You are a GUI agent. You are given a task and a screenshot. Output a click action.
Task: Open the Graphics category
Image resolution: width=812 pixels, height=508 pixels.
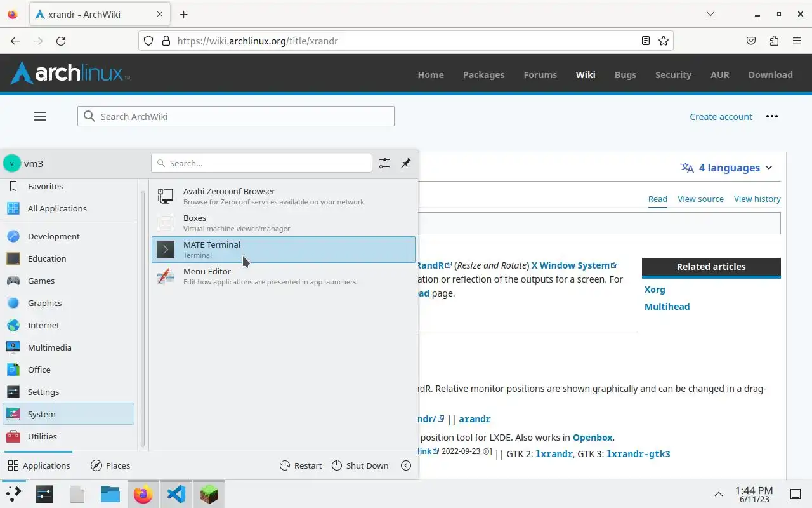click(69, 303)
